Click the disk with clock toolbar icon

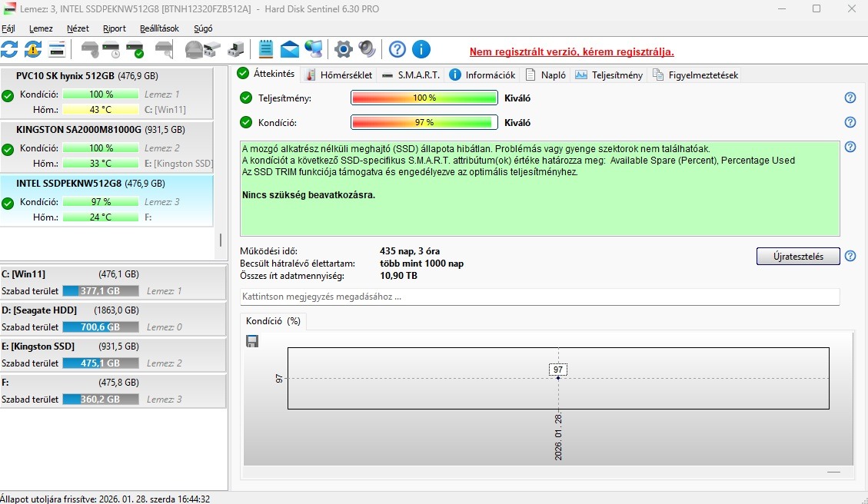coord(111,50)
